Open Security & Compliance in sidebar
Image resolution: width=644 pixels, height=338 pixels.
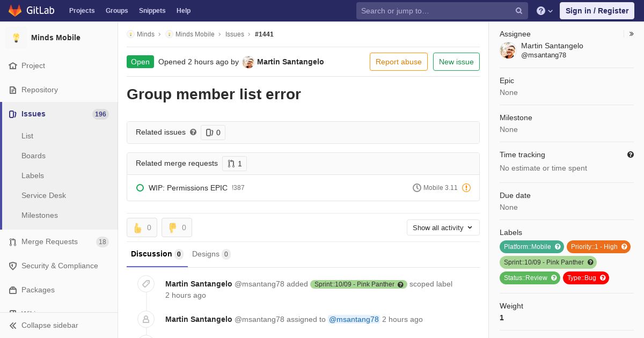[59, 266]
